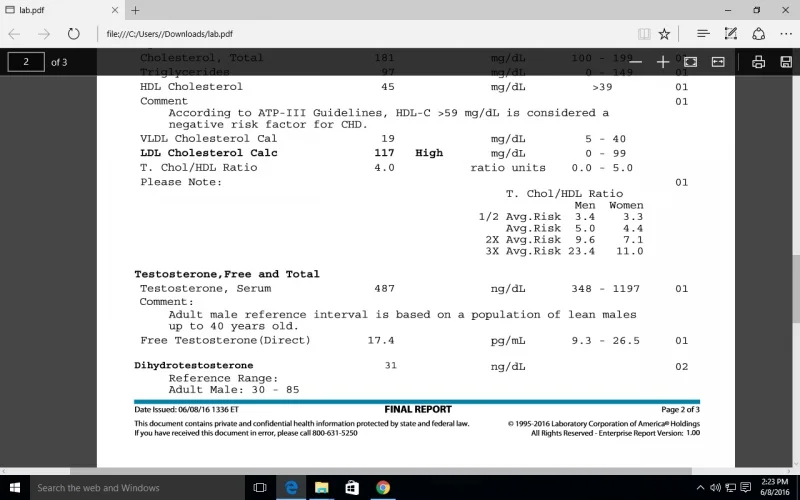Click 'Testosterone, Serum' label
Screen dimensions: 800x500
[x=206, y=288]
